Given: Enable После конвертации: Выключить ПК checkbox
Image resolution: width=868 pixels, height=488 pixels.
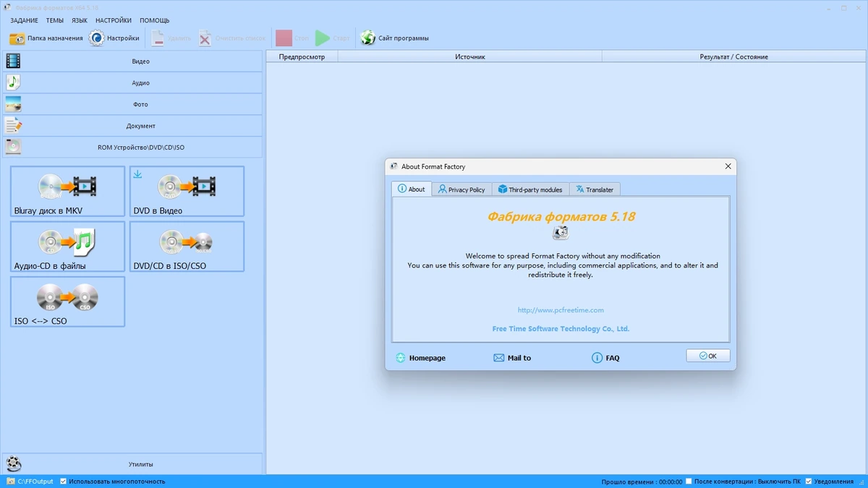Looking at the screenshot, I should (x=689, y=481).
